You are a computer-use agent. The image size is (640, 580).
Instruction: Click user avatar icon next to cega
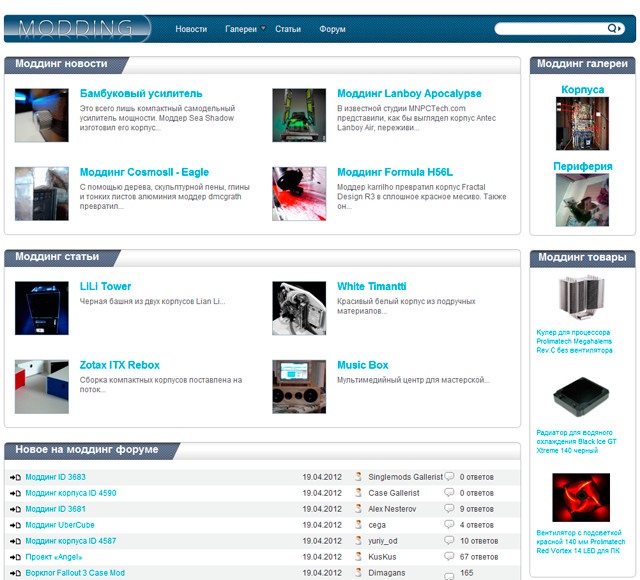click(358, 524)
